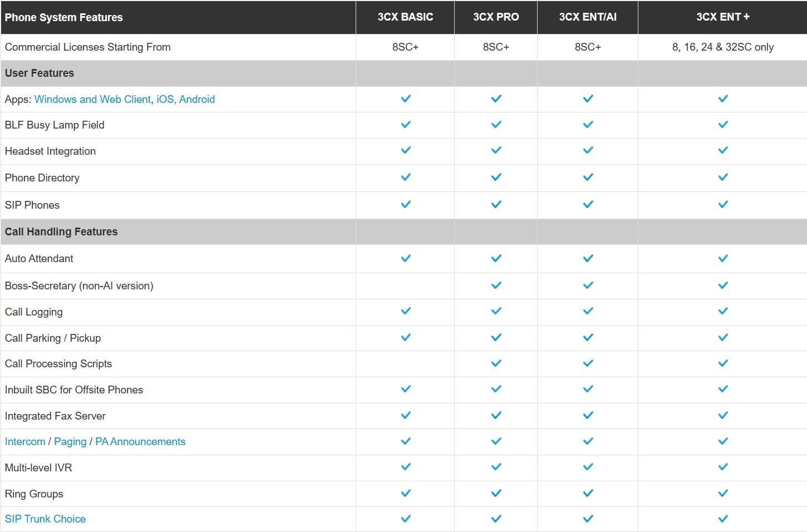
Task: Click the Integrated Fax Server checkmark under ENT/AI
Action: 588,415
